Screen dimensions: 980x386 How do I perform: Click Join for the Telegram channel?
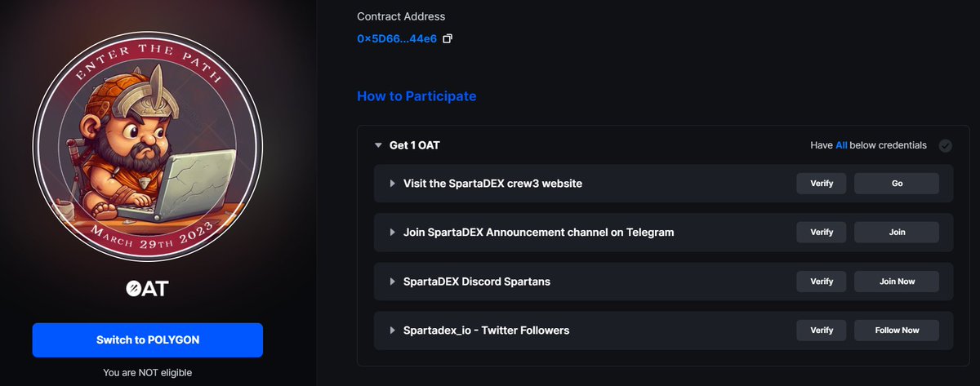[x=897, y=233]
